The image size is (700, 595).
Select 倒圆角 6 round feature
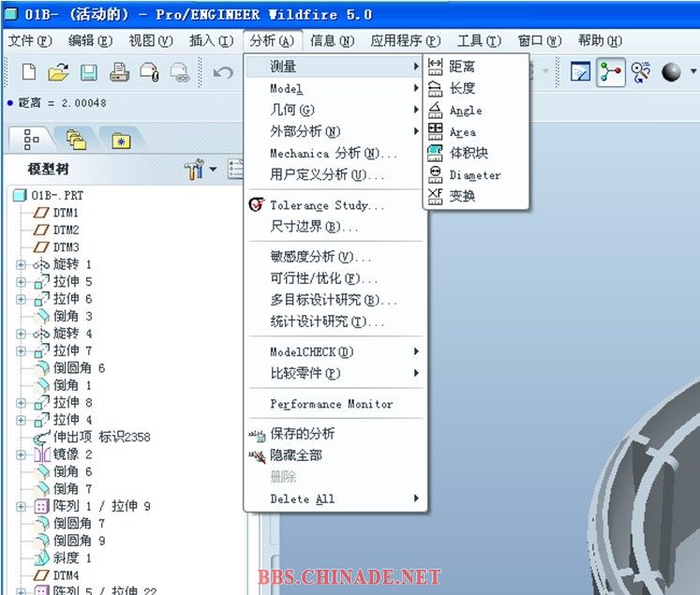(x=70, y=368)
